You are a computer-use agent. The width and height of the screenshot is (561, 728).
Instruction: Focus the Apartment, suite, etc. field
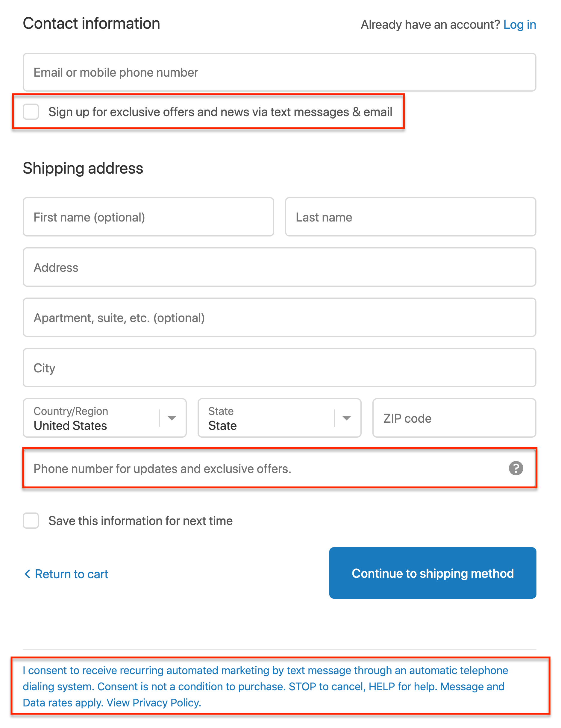point(279,318)
